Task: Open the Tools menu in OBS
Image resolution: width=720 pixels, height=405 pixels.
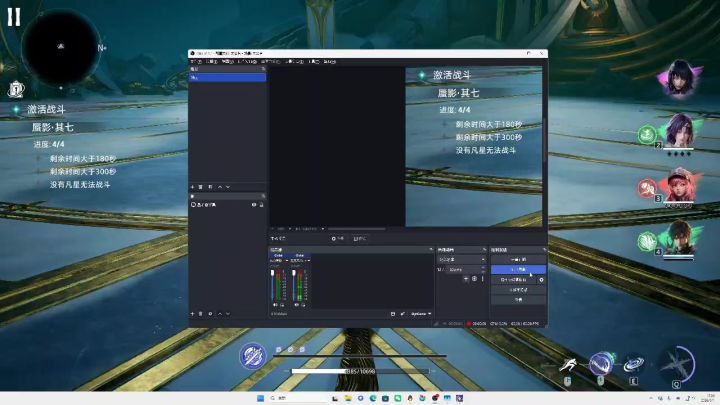Action: [315, 61]
